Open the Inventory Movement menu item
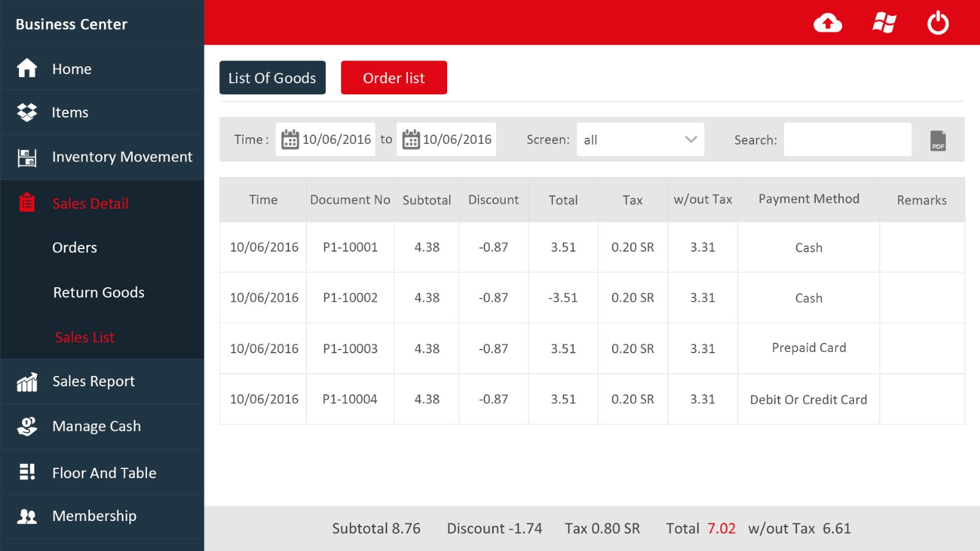 pyautogui.click(x=122, y=157)
